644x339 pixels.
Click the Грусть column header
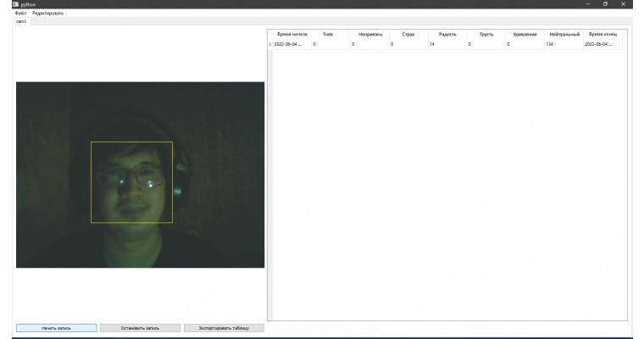(486, 34)
